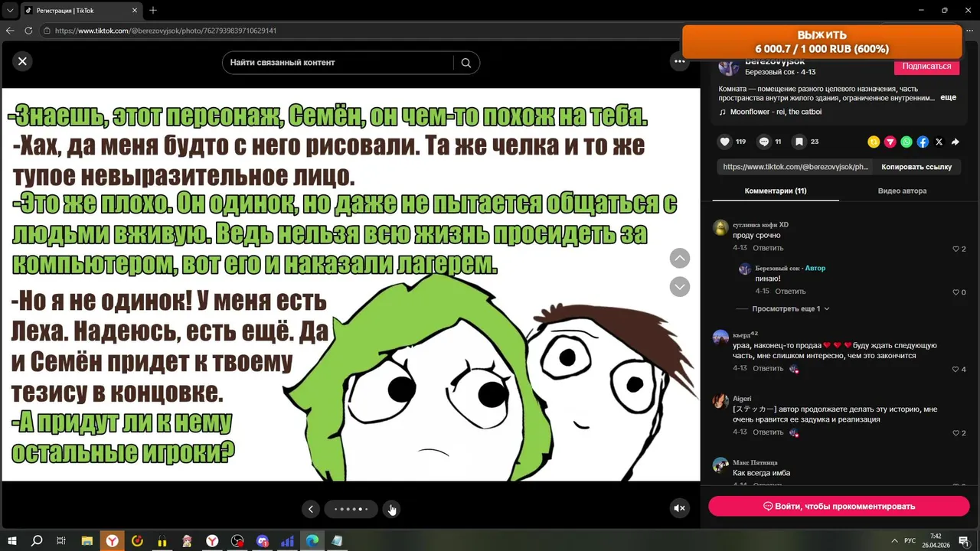Open the tab search dropdown chevron
This screenshot has height=551, width=980.
click(9, 10)
